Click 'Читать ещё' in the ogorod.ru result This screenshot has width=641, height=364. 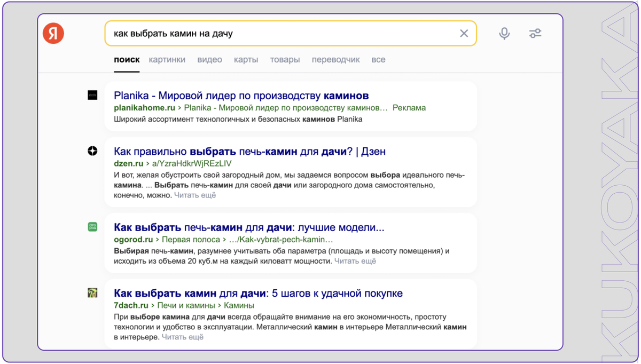pyautogui.click(x=355, y=261)
